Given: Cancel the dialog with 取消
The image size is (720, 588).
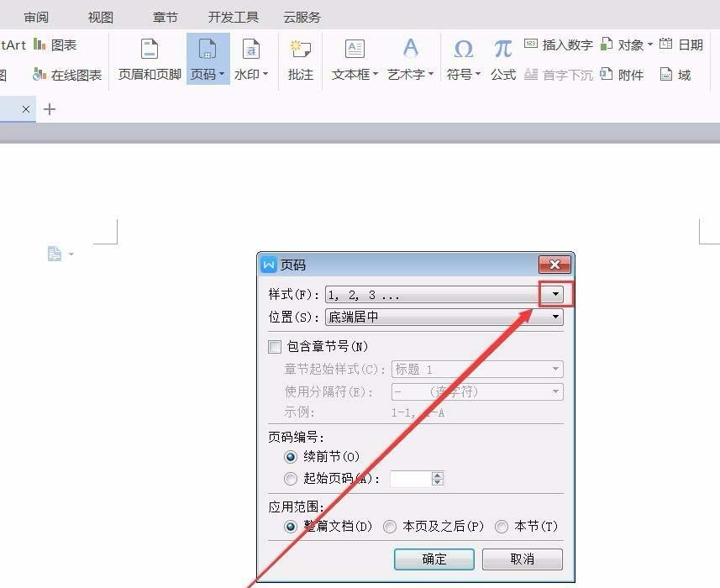Looking at the screenshot, I should coord(522,559).
